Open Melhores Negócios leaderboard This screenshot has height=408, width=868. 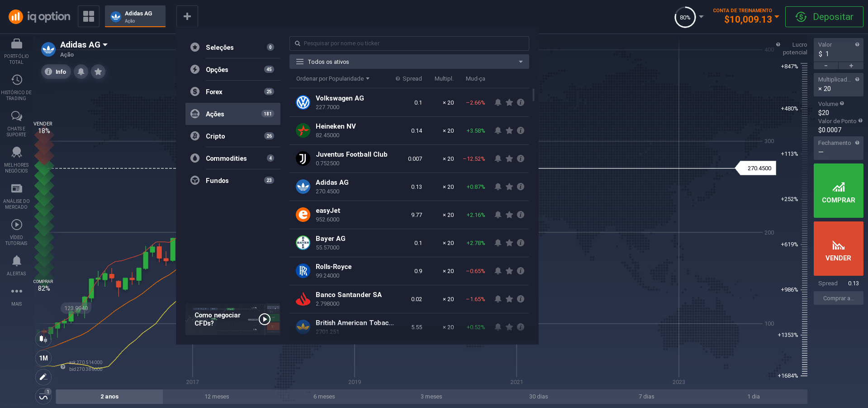16,160
